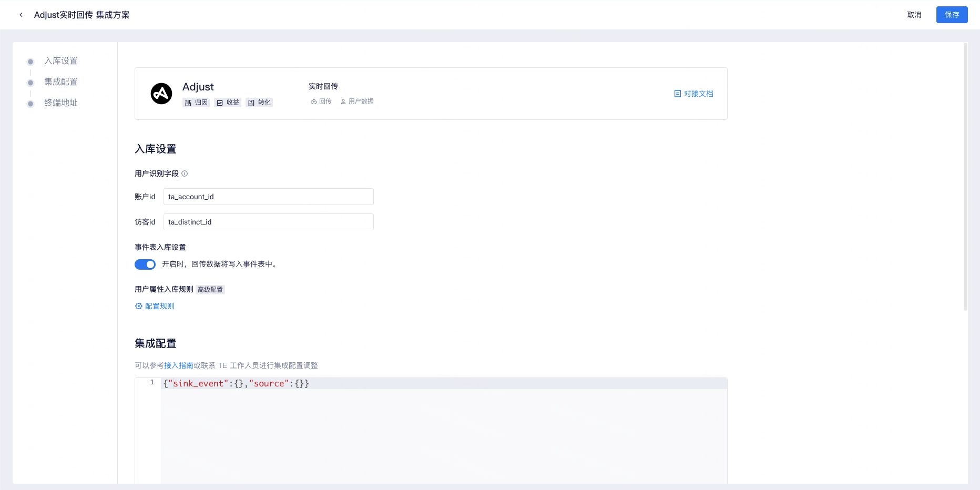Click the 访客id input field
The height and width of the screenshot is (490, 980).
[x=268, y=222]
